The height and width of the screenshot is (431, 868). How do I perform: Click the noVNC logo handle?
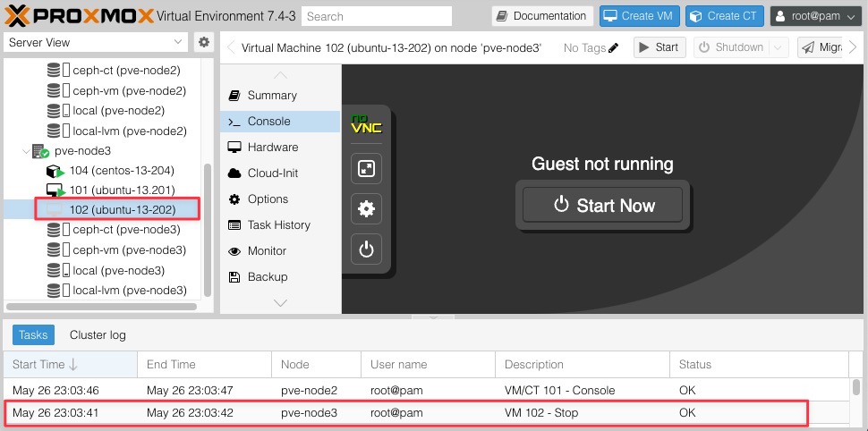[x=367, y=124]
